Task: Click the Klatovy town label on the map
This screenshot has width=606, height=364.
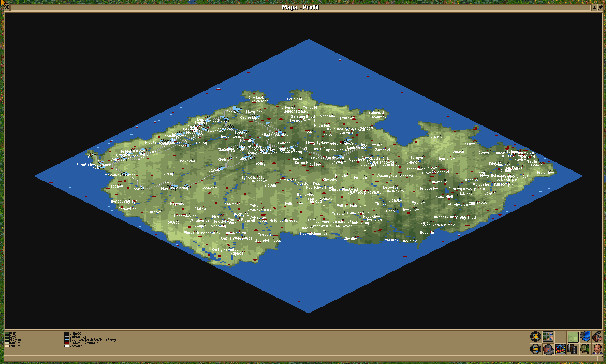Action: pyautogui.click(x=157, y=212)
